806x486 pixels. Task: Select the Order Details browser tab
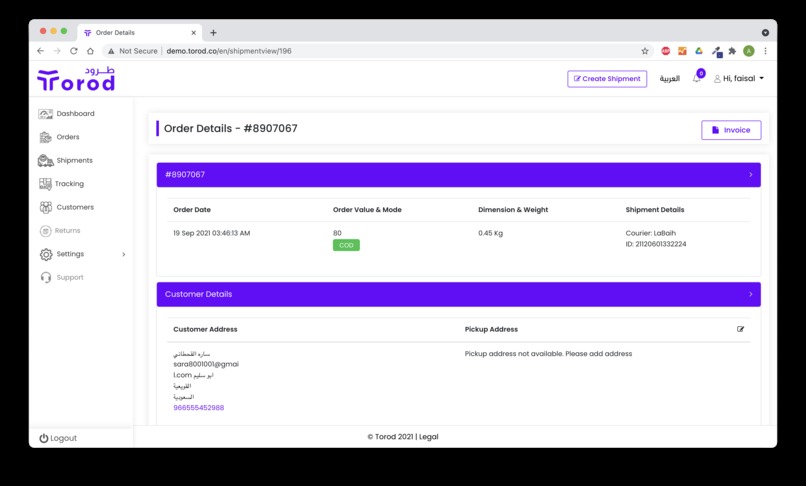tap(140, 32)
